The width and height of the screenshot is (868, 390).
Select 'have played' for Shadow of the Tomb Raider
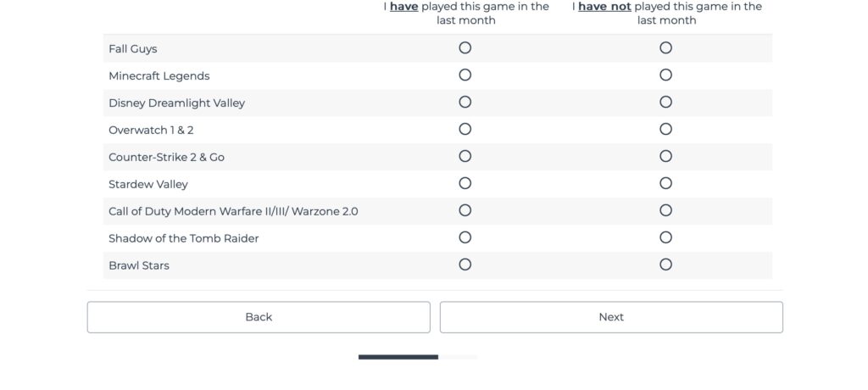point(465,238)
